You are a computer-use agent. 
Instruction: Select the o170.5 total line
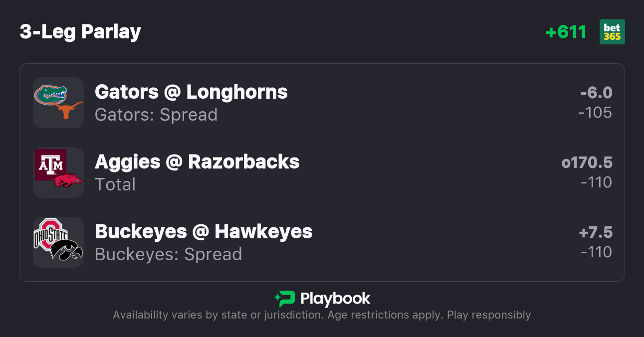tap(587, 163)
